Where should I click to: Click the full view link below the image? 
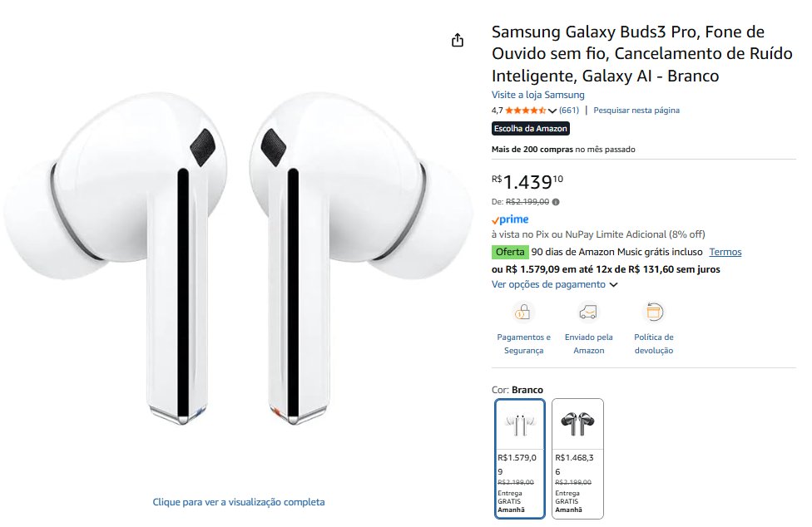[x=239, y=502]
